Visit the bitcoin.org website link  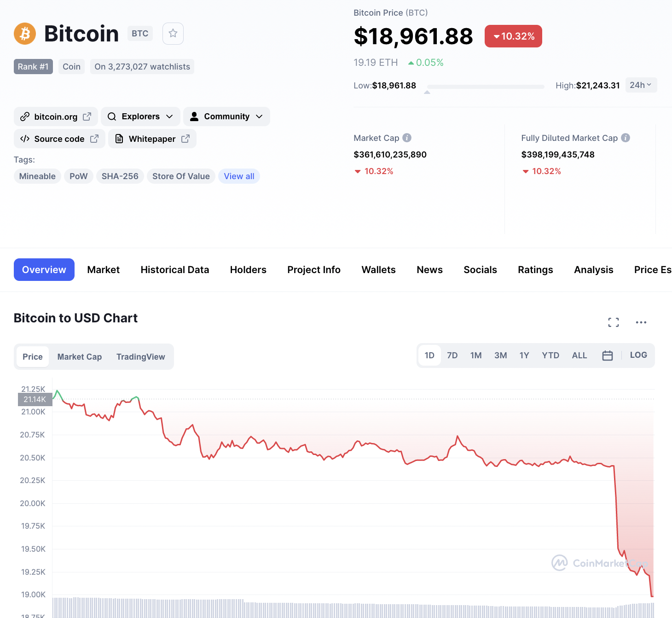[56, 117]
